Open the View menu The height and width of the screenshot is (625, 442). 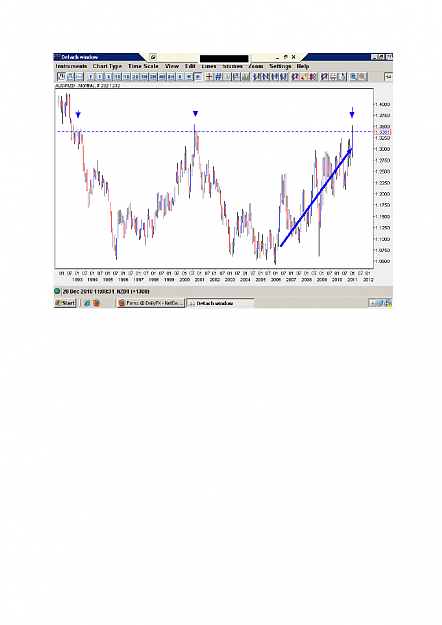[x=172, y=66]
